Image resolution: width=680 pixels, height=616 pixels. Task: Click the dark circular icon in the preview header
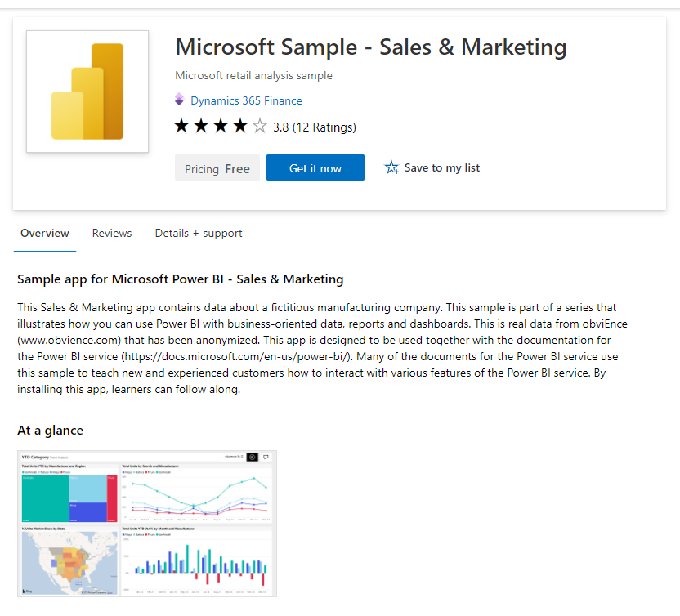point(252,458)
